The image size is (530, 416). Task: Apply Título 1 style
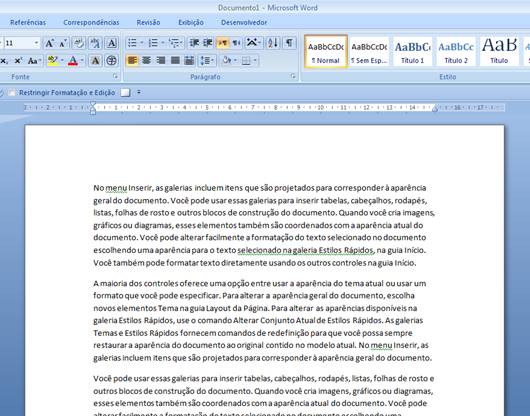click(413, 52)
